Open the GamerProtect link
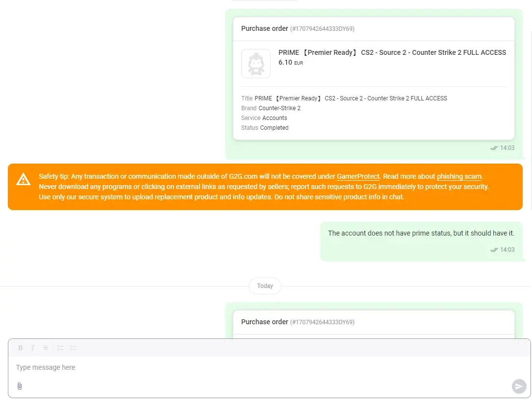Image resolution: width=532 pixels, height=406 pixels. pos(358,177)
